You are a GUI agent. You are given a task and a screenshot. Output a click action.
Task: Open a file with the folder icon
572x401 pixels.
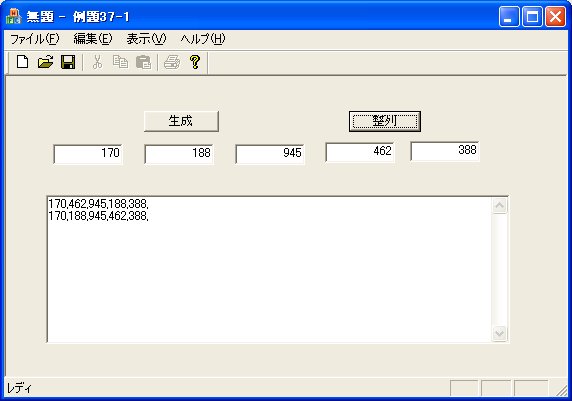click(45, 62)
